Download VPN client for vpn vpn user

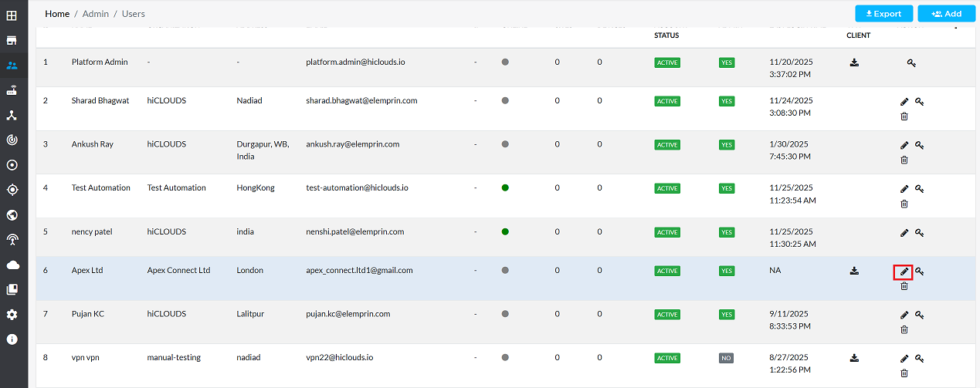[x=854, y=358]
